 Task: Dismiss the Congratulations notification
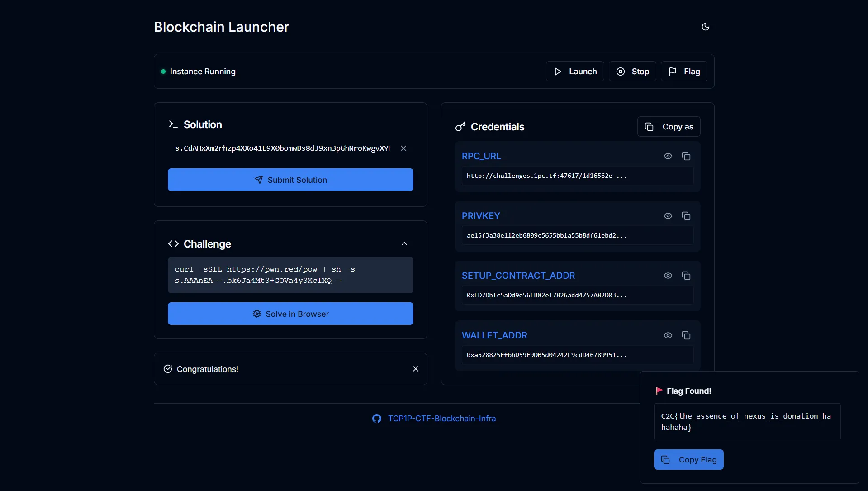click(x=415, y=369)
